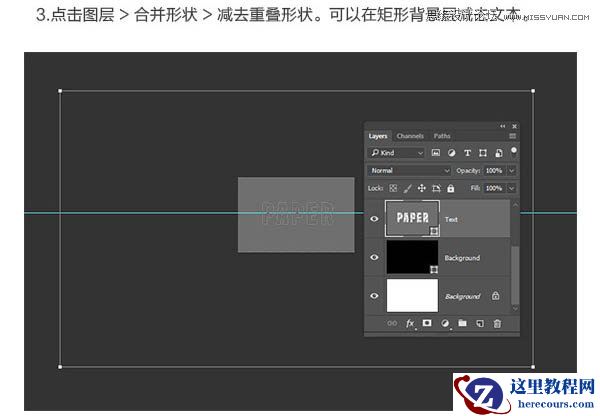The image size is (600, 416).
Task: Expand the Opacity slider arrow
Action: pos(512,171)
